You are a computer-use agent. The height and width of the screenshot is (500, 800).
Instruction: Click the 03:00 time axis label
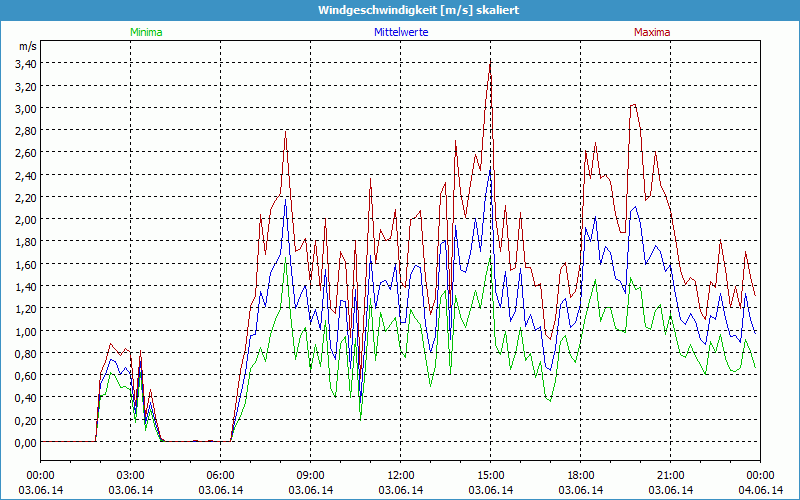(131, 475)
